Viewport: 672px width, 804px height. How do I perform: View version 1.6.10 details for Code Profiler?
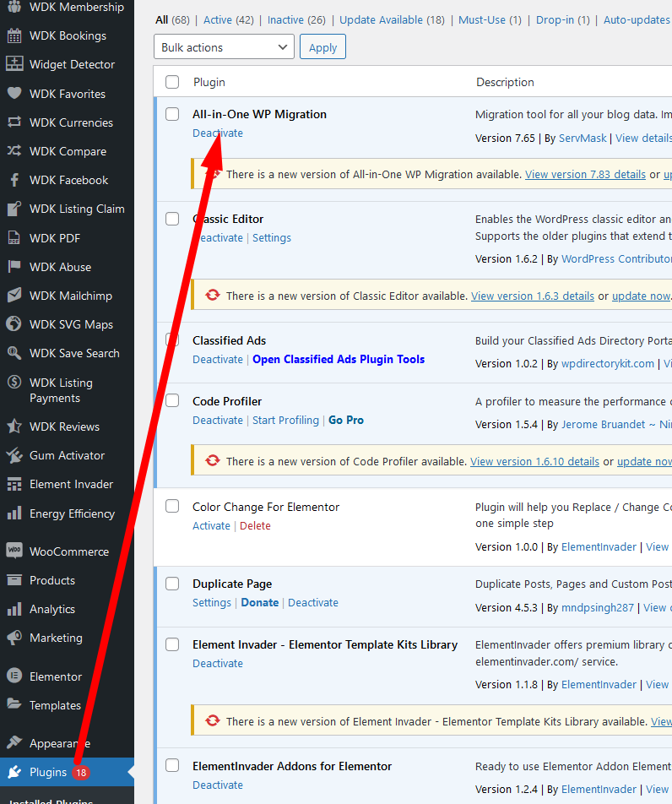click(534, 462)
